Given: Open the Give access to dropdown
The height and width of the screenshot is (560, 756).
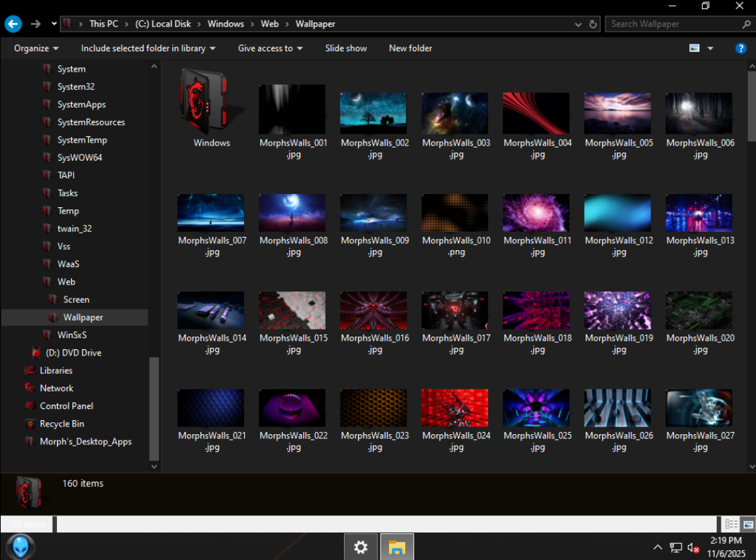Looking at the screenshot, I should pos(270,48).
